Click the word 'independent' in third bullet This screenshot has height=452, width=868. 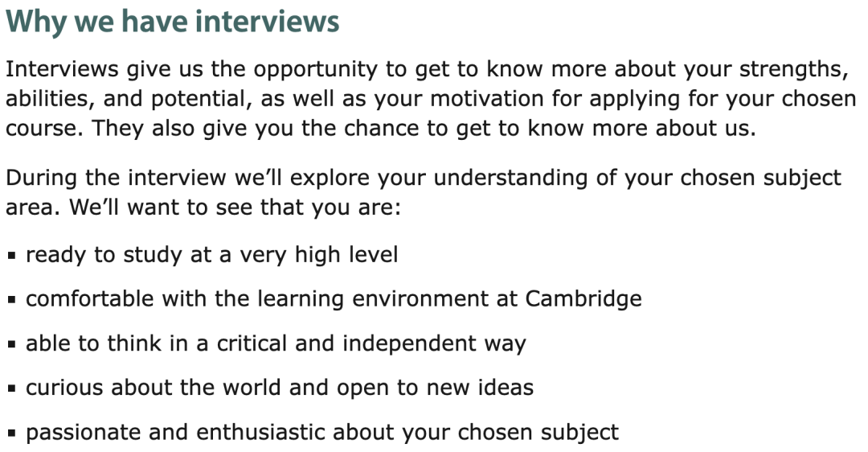click(x=409, y=343)
